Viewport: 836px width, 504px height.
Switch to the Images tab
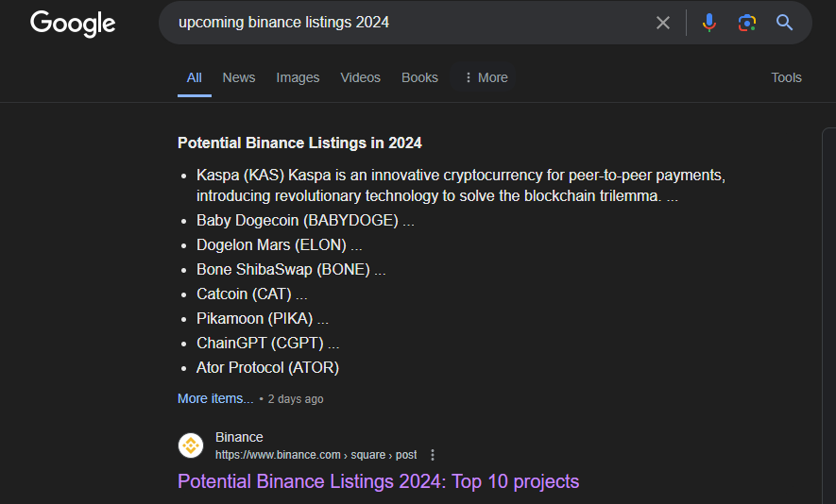pyautogui.click(x=298, y=77)
